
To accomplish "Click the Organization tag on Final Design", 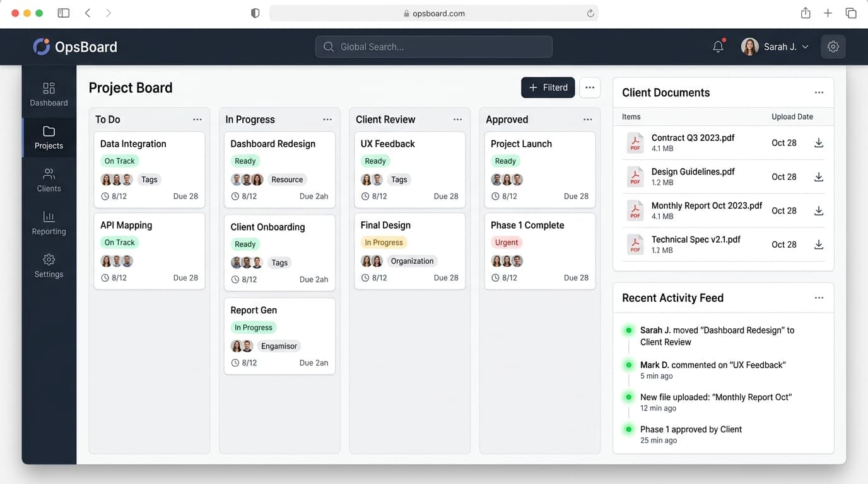I will tap(412, 261).
